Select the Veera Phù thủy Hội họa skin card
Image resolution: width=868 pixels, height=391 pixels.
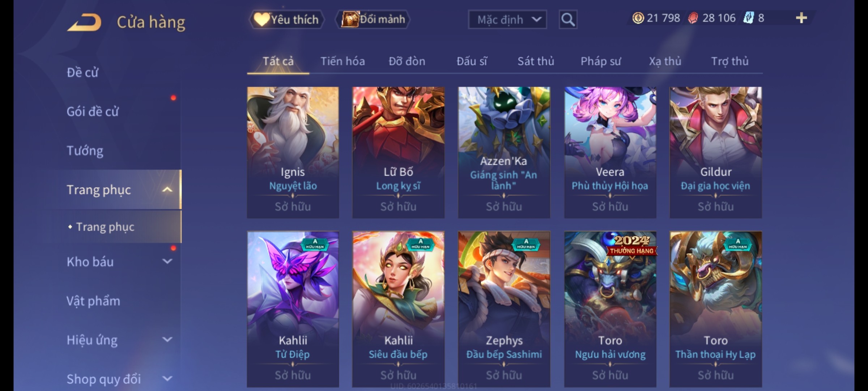pos(610,152)
